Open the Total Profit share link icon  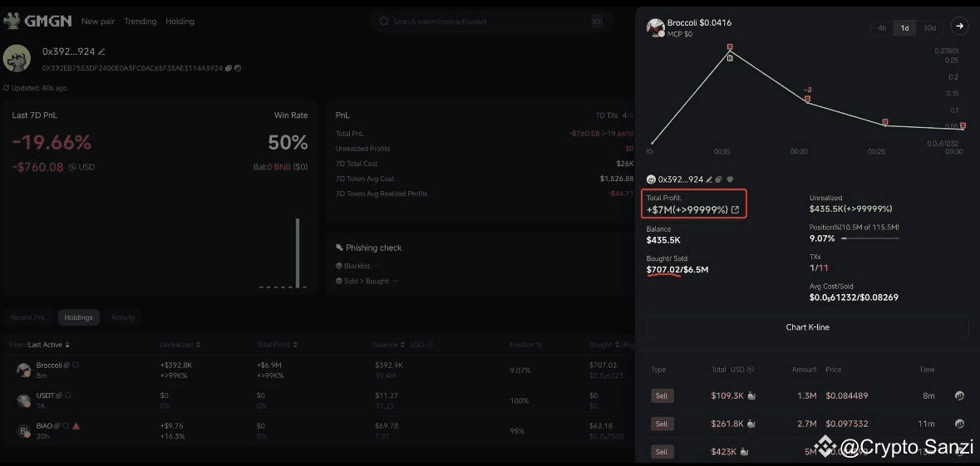(735, 210)
